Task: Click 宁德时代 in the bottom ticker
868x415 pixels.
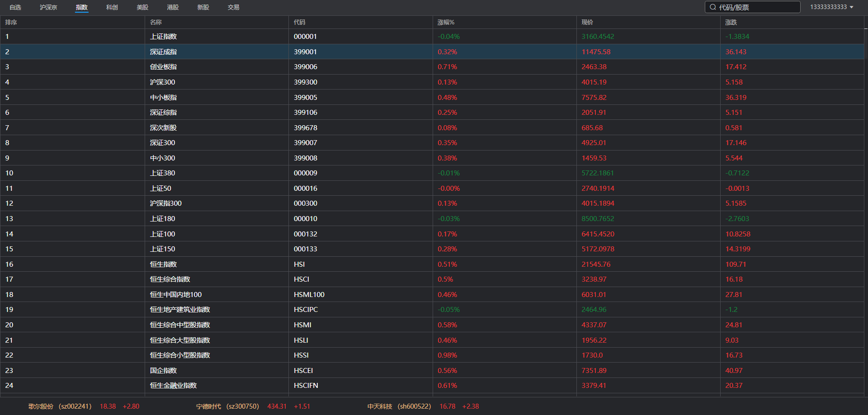Action: click(208, 406)
